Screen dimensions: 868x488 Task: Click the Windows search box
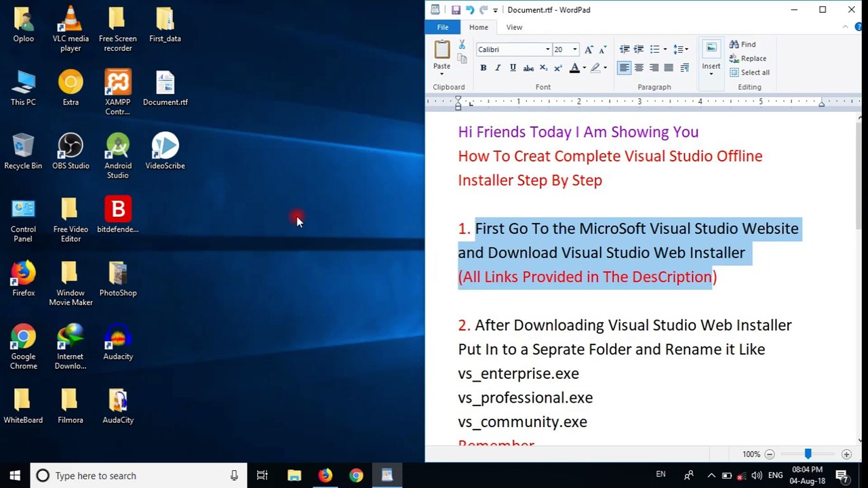tap(138, 476)
